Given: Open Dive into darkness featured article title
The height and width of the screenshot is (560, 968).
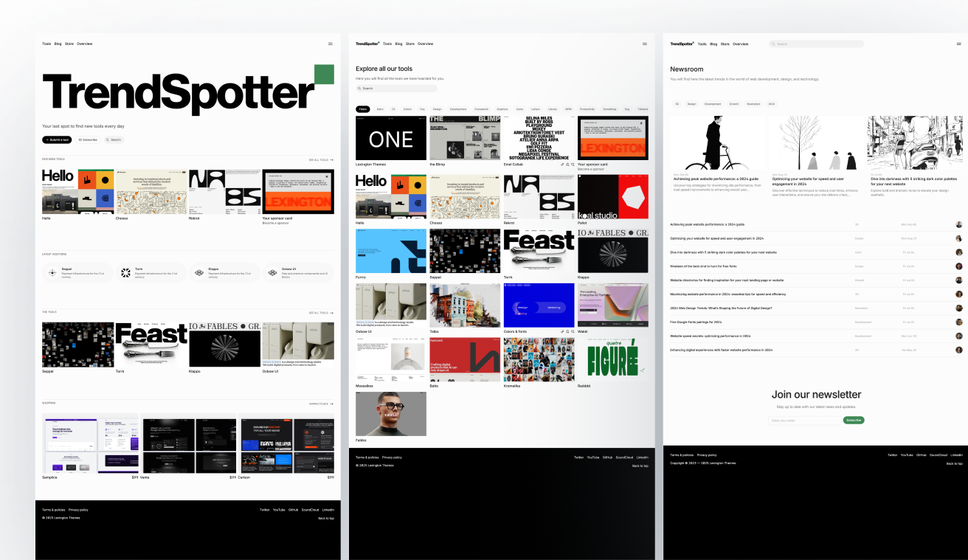Looking at the screenshot, I should pyautogui.click(x=915, y=181).
